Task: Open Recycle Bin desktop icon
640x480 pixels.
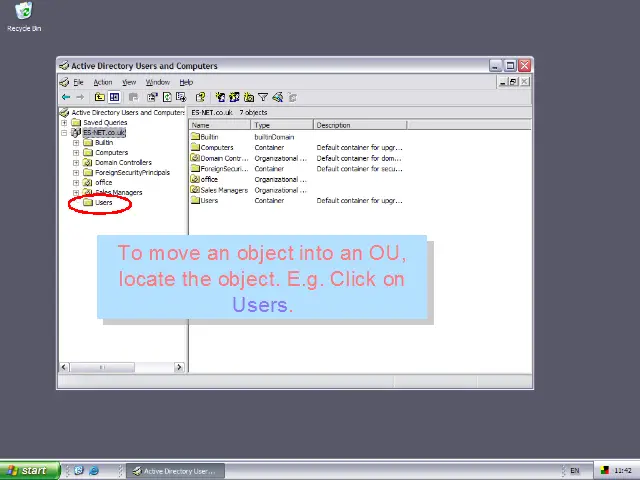Action: point(24,17)
